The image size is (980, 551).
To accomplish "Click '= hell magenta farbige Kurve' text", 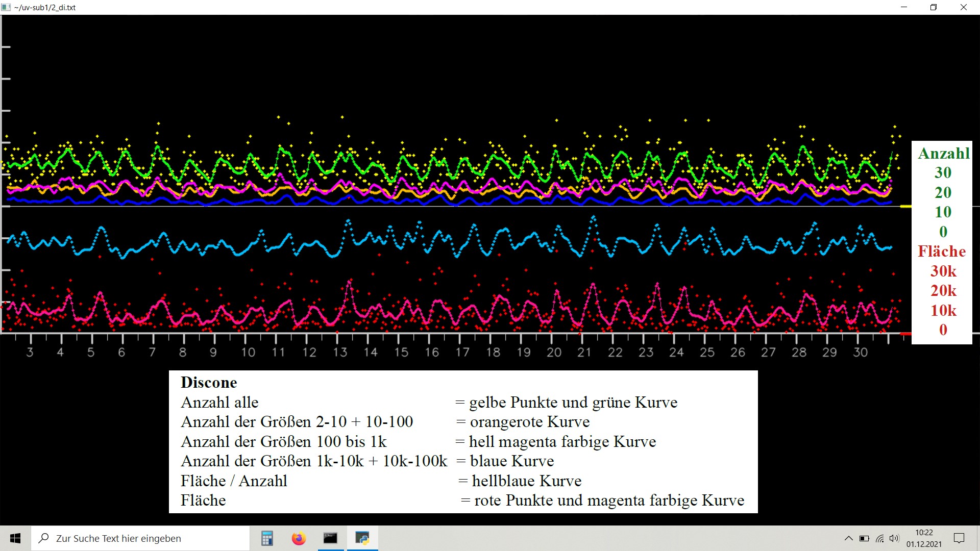I will (x=555, y=442).
